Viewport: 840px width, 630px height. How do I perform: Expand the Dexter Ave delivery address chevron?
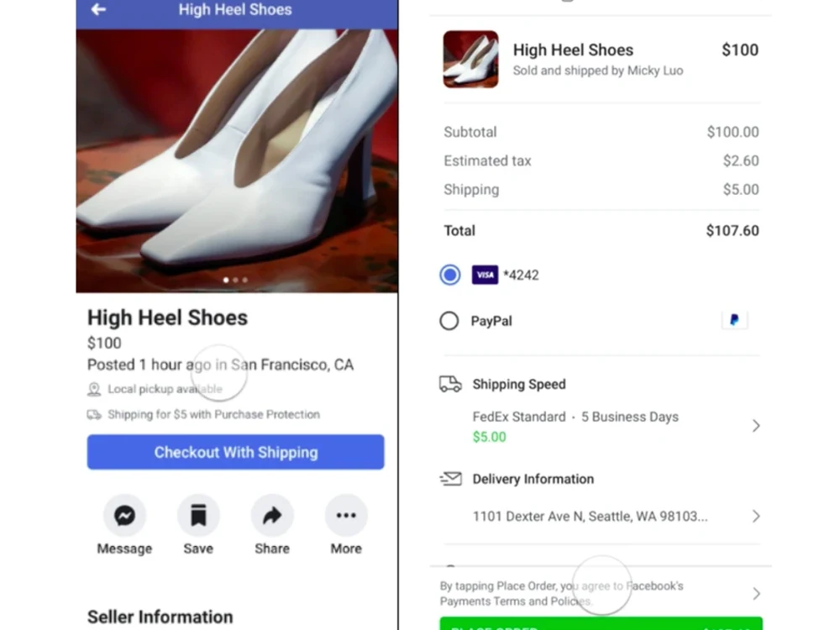click(x=756, y=517)
